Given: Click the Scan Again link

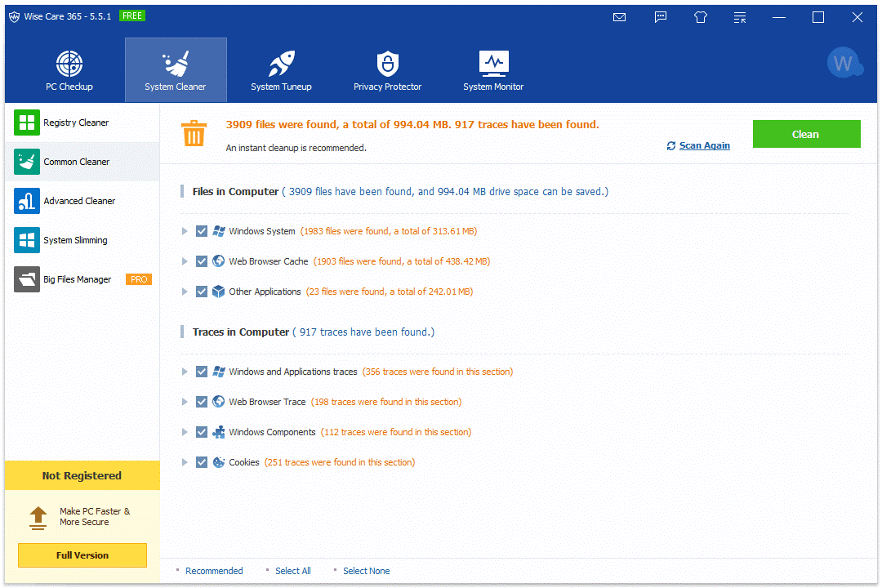Looking at the screenshot, I should (x=704, y=145).
